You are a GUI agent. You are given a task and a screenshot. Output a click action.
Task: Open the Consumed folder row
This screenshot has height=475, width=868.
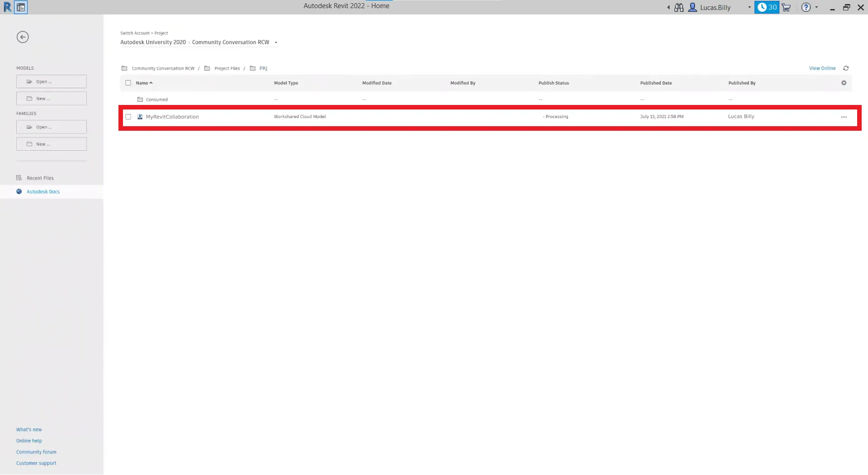click(x=486, y=100)
